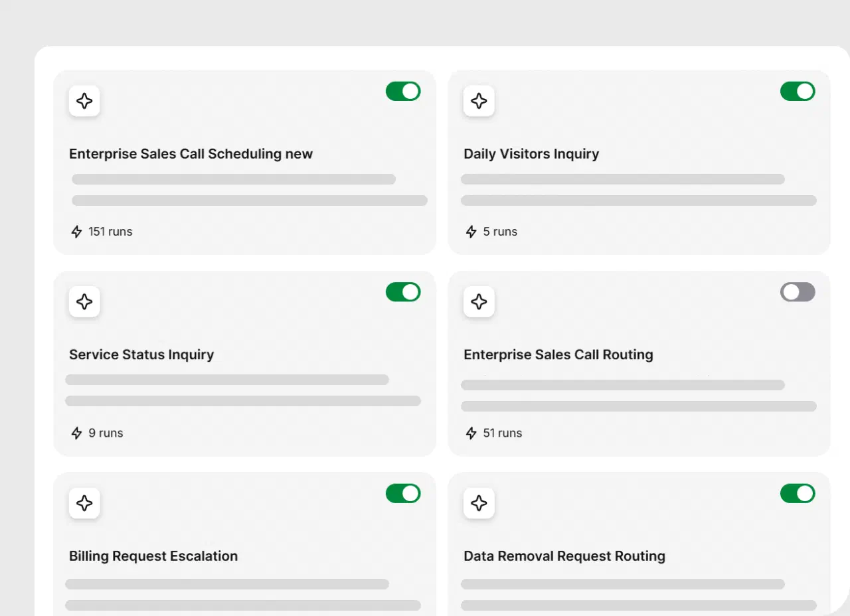Click sparkle icon on Billing Request Escalation card

tap(84, 503)
